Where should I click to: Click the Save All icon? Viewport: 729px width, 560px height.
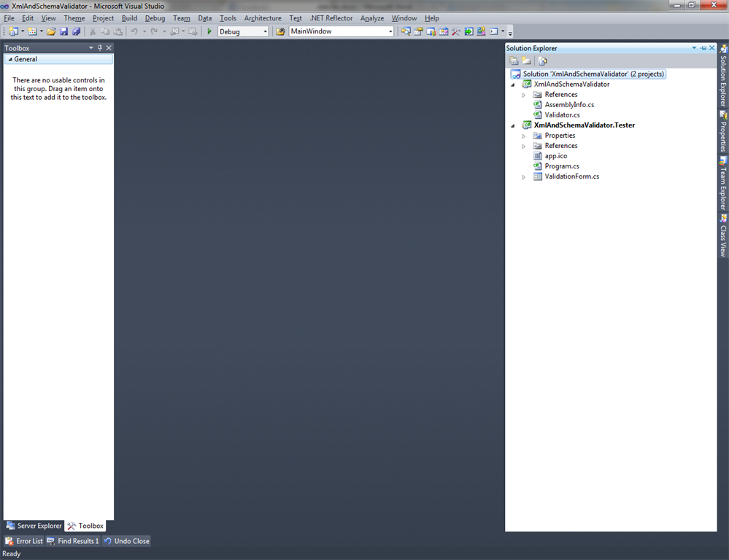tap(76, 31)
